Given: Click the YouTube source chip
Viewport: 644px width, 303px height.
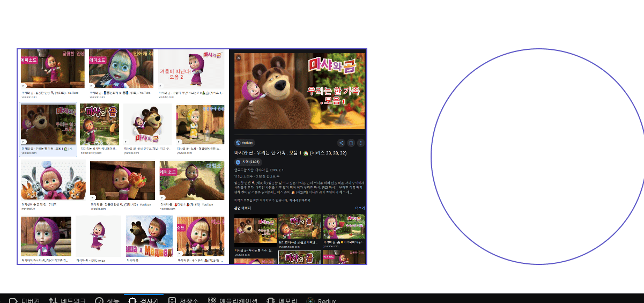Looking at the screenshot, I should 245,143.
